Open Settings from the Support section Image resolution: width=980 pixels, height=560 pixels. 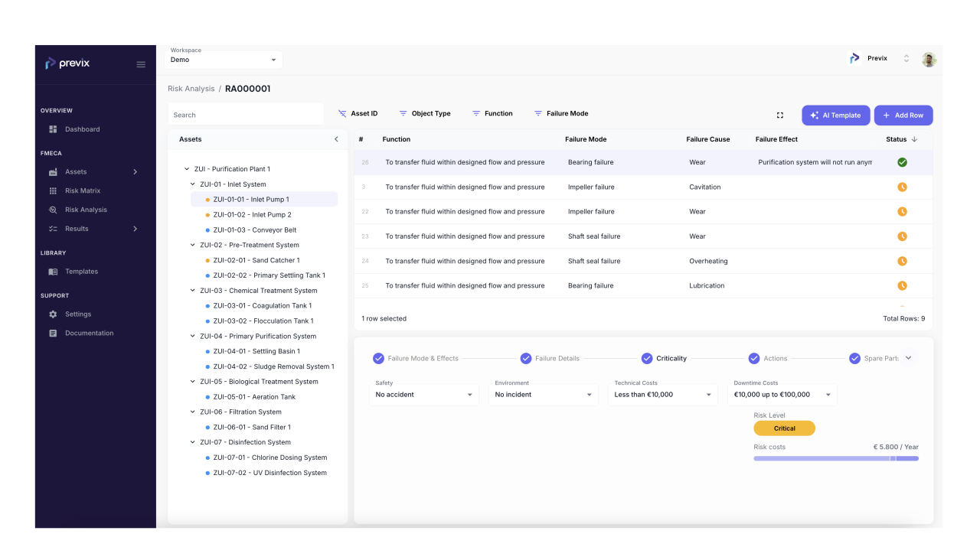77,314
